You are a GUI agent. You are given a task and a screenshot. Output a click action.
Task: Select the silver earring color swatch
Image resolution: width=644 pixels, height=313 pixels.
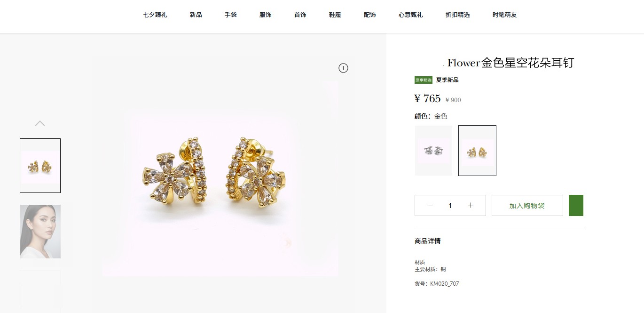click(x=433, y=151)
